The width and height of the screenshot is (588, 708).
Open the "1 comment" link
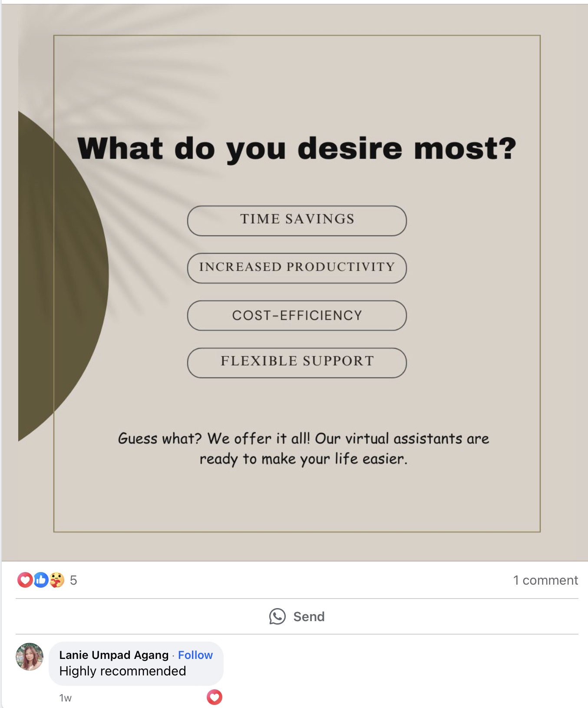[545, 580]
